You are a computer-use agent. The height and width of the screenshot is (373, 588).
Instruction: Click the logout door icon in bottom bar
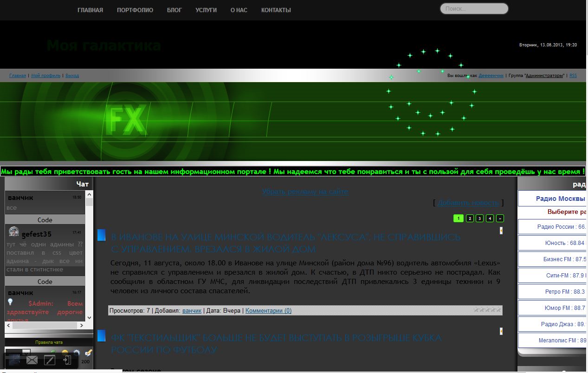pos(67,360)
